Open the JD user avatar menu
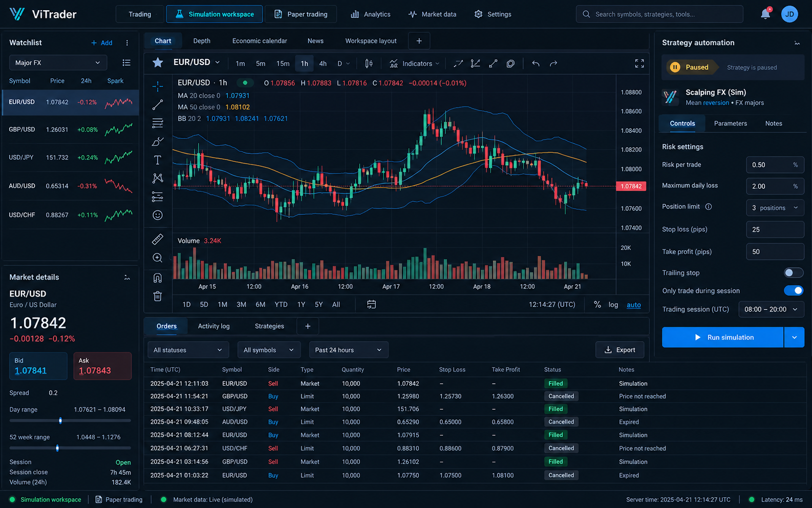812x508 pixels. 789,14
